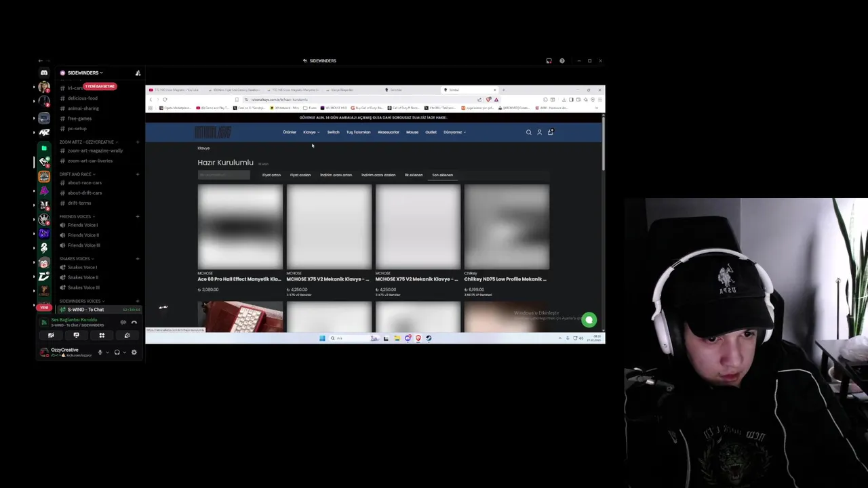Screen dimensions: 868x488
Task: Open Discord direct messages home icon
Action: click(x=44, y=73)
